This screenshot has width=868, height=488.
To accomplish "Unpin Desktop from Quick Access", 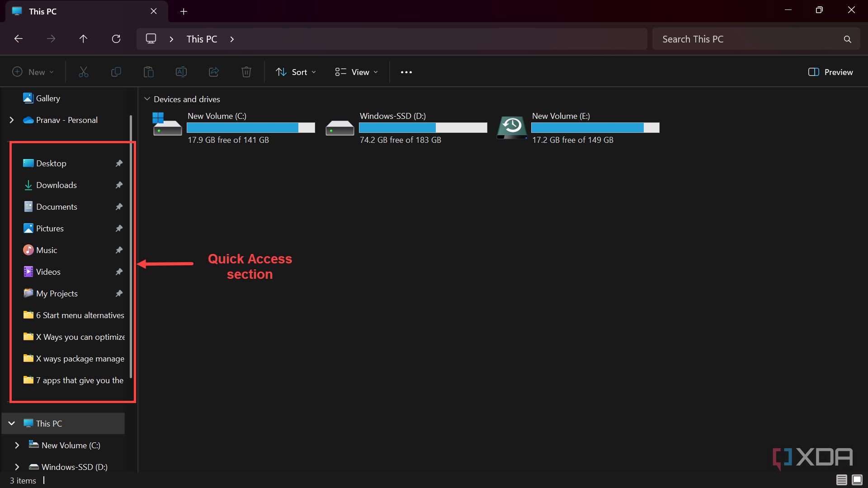I will pyautogui.click(x=119, y=163).
